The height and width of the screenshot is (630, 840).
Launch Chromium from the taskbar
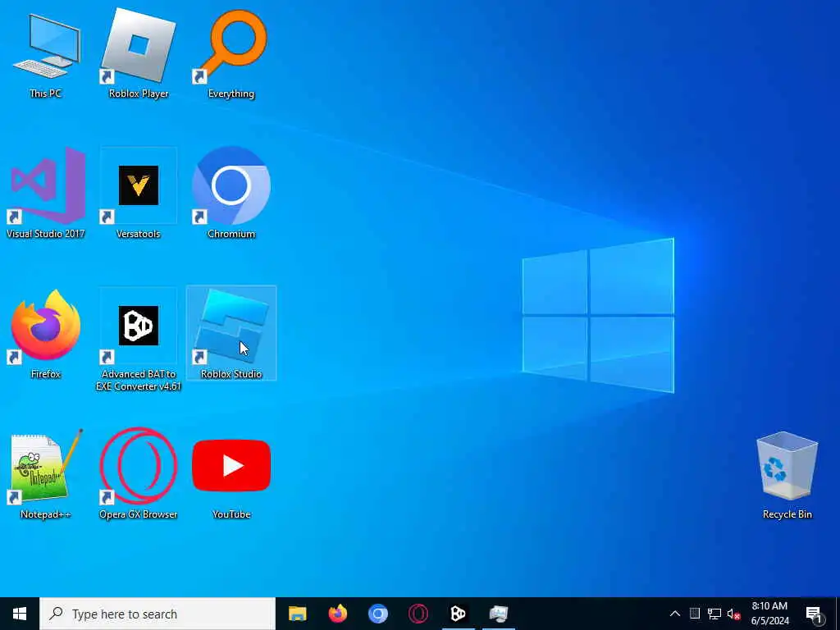[x=377, y=614]
